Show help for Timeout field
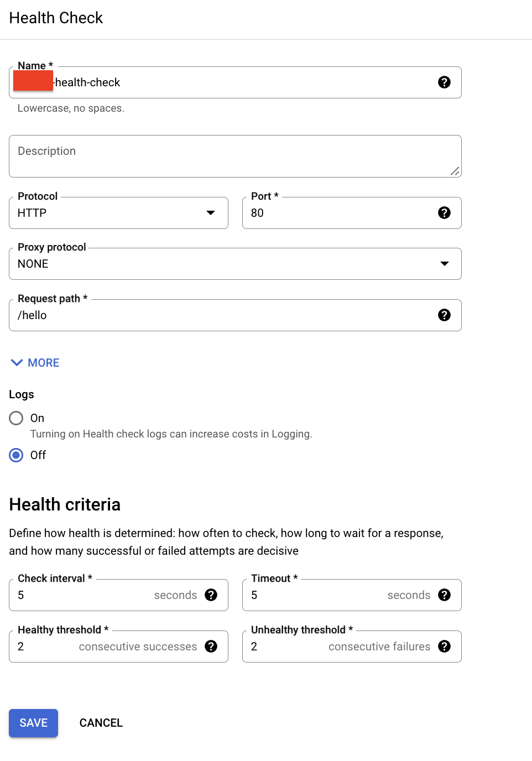The width and height of the screenshot is (532, 761). 444,595
